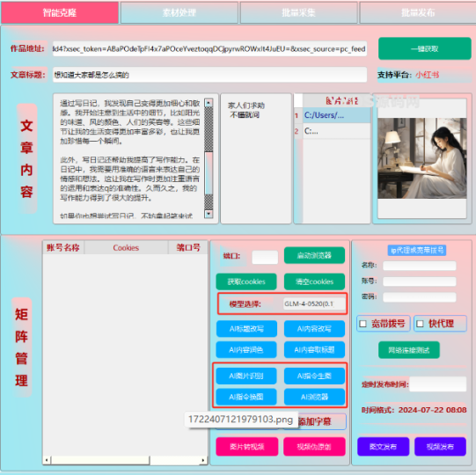
Task: Select image row 1 C:/Users/...
Action: pos(336,115)
